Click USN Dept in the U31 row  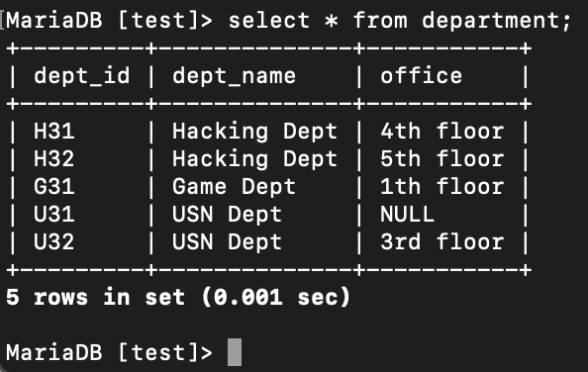(227, 215)
